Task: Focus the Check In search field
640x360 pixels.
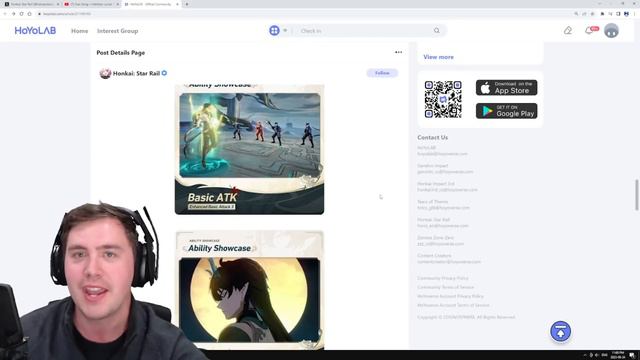Action: point(363,31)
